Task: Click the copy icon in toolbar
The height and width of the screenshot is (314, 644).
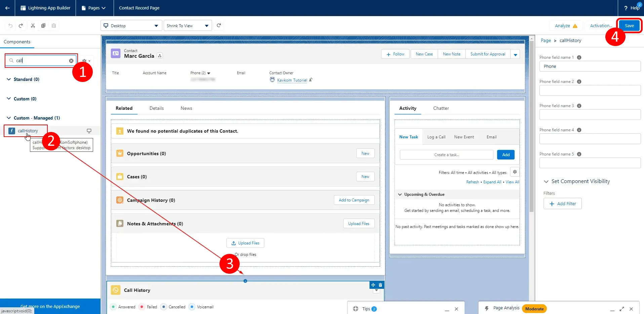Action: [x=43, y=26]
